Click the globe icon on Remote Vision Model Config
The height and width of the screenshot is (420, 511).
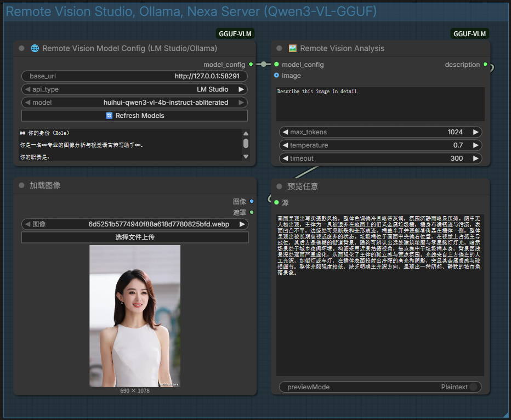[35, 48]
